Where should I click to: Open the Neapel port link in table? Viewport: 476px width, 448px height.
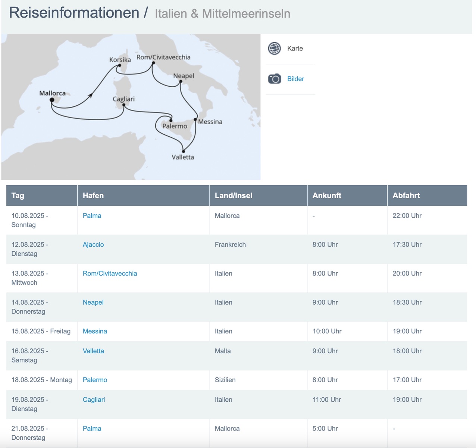coord(93,302)
